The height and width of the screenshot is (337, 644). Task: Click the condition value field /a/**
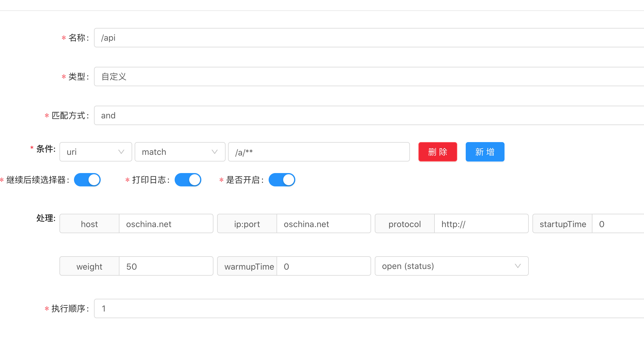pos(318,152)
